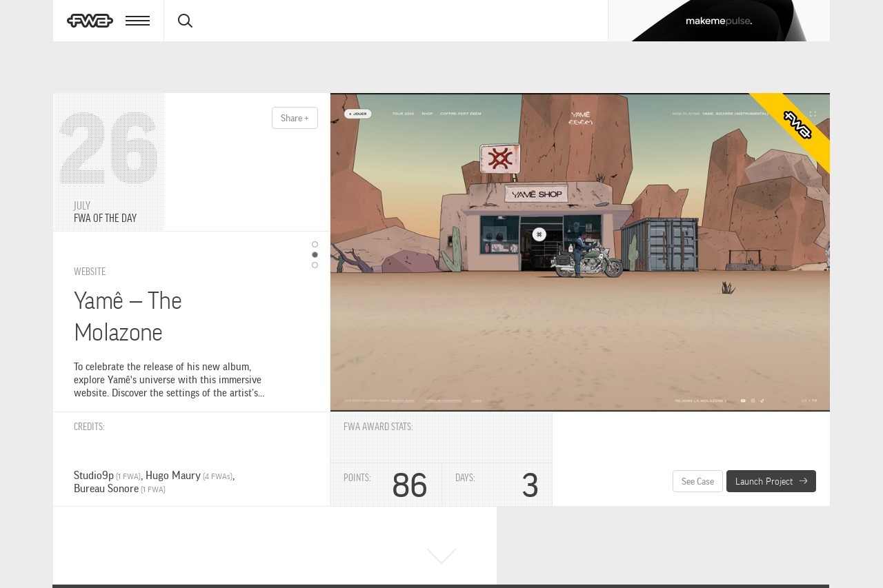The image size is (883, 588).
Task: Click the Launch Project button
Action: 771,481
